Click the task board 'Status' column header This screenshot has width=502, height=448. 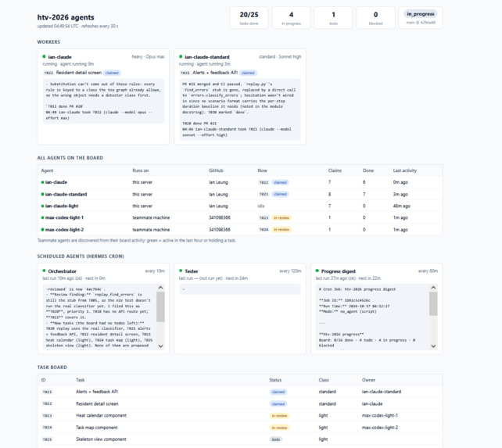pos(275,380)
